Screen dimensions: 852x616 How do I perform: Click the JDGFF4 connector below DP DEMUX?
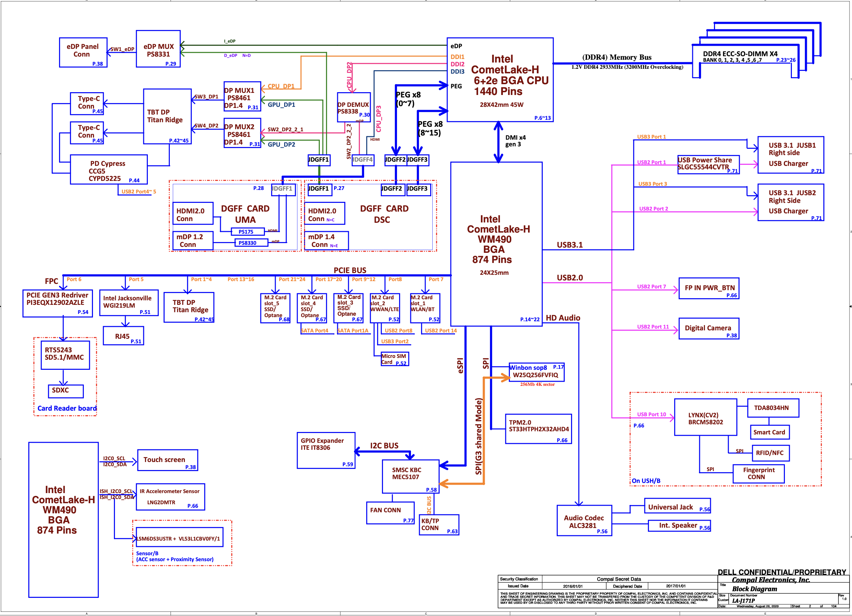363,160
